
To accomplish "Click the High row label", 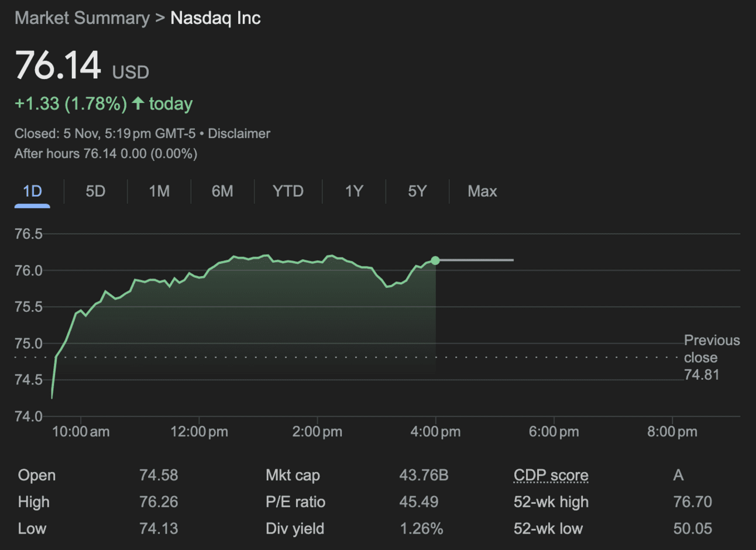I will [x=34, y=502].
